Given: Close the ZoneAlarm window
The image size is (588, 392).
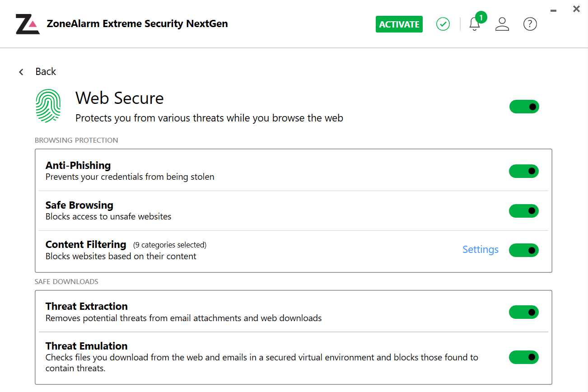Looking at the screenshot, I should [x=576, y=9].
